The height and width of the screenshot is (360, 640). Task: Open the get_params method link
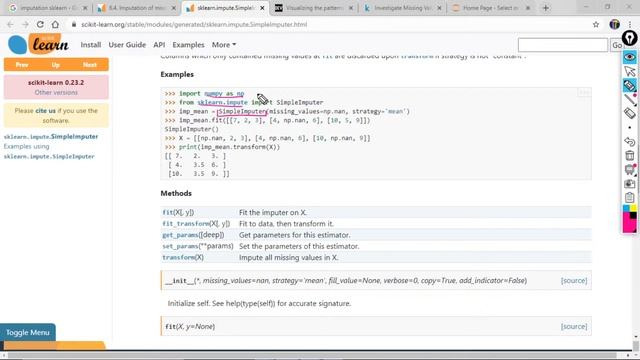[180, 235]
